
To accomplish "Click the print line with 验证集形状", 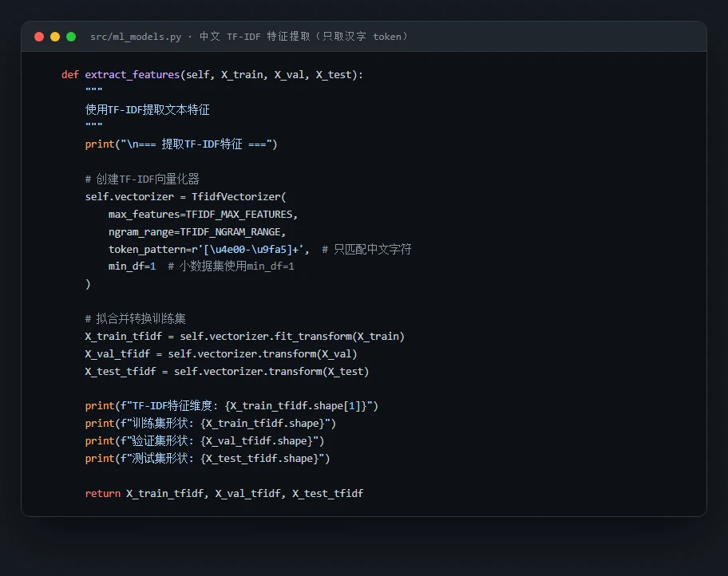I will (204, 441).
